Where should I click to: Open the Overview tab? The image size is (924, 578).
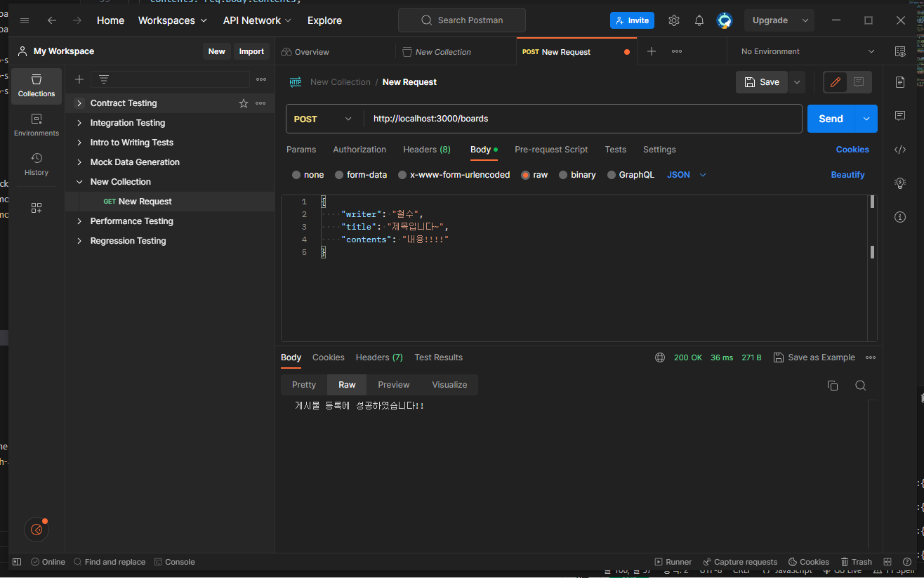click(x=305, y=52)
